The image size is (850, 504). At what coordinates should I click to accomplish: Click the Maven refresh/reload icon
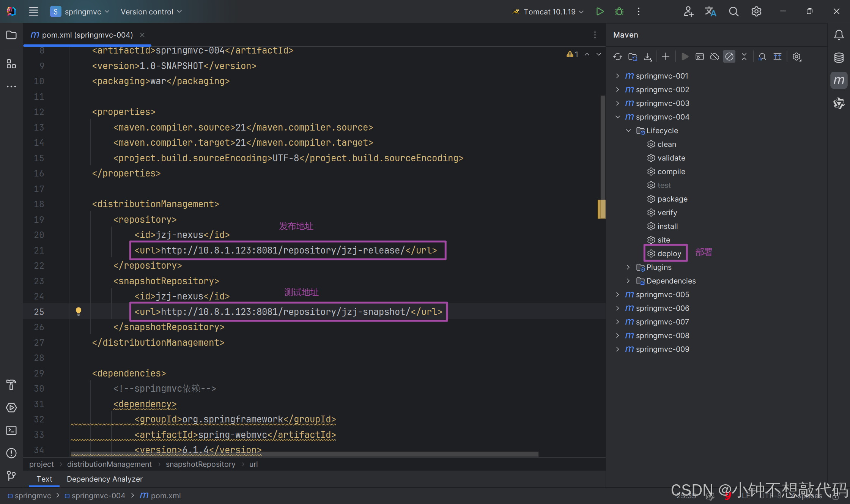pyautogui.click(x=617, y=57)
